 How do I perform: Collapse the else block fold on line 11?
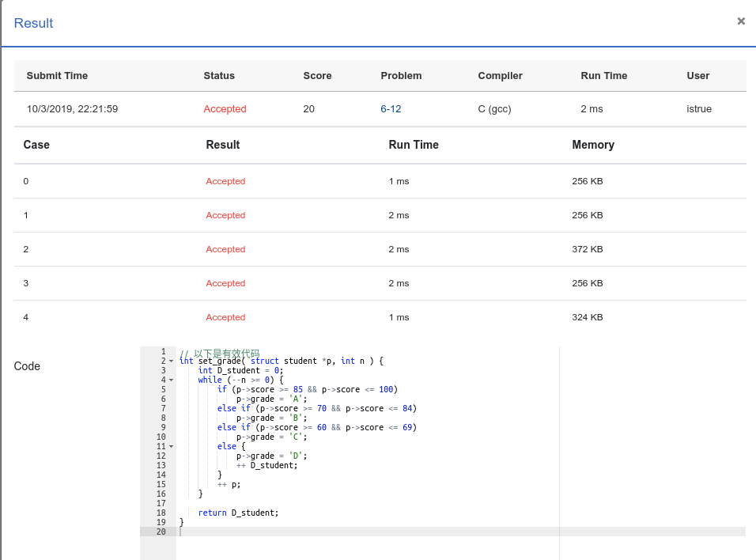(171, 447)
